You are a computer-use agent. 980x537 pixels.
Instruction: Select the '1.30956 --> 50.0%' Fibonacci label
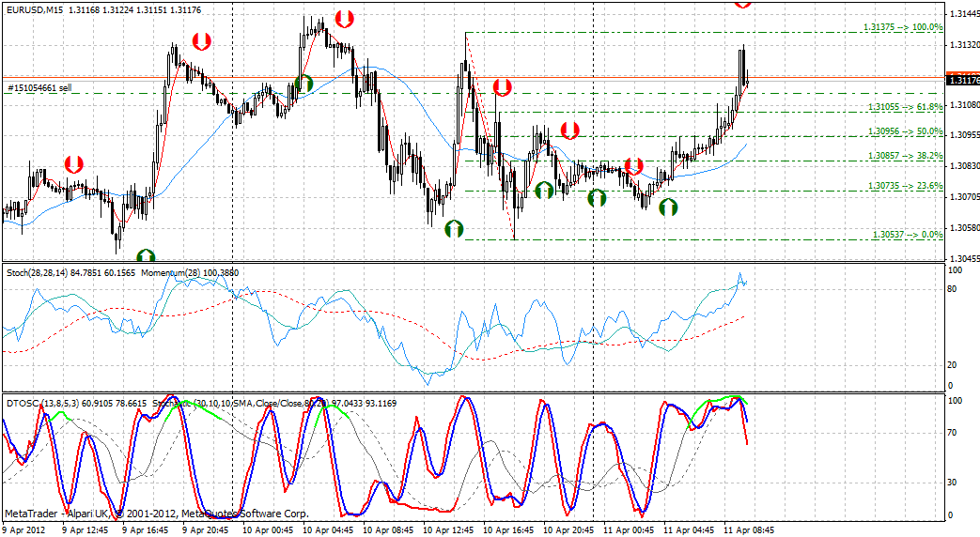pos(906,131)
